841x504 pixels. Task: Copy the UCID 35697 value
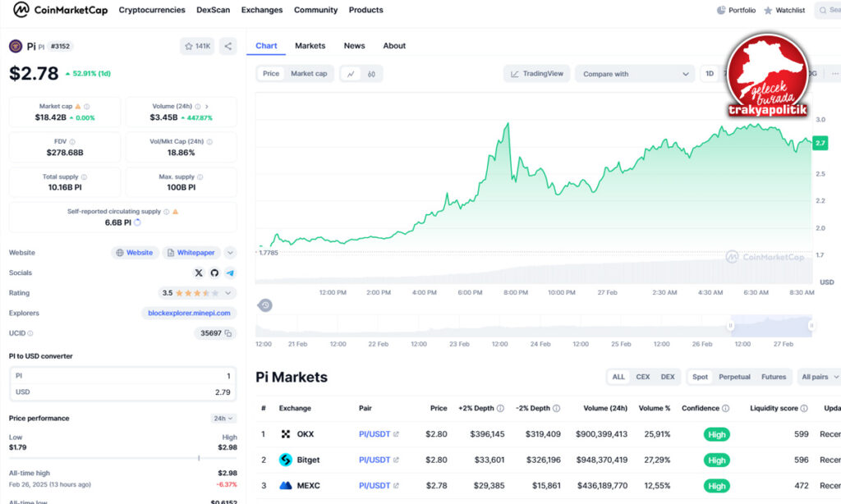(228, 333)
